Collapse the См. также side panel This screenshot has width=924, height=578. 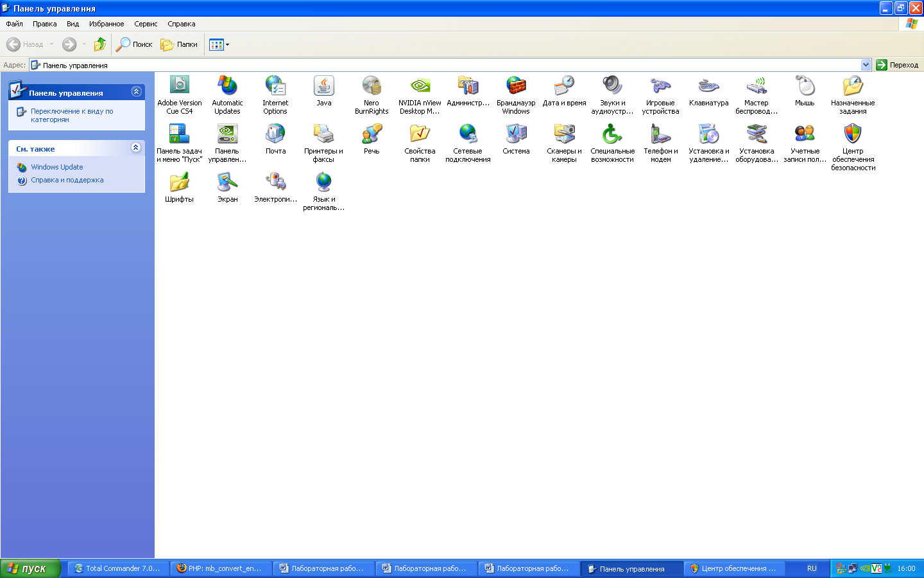coord(136,148)
